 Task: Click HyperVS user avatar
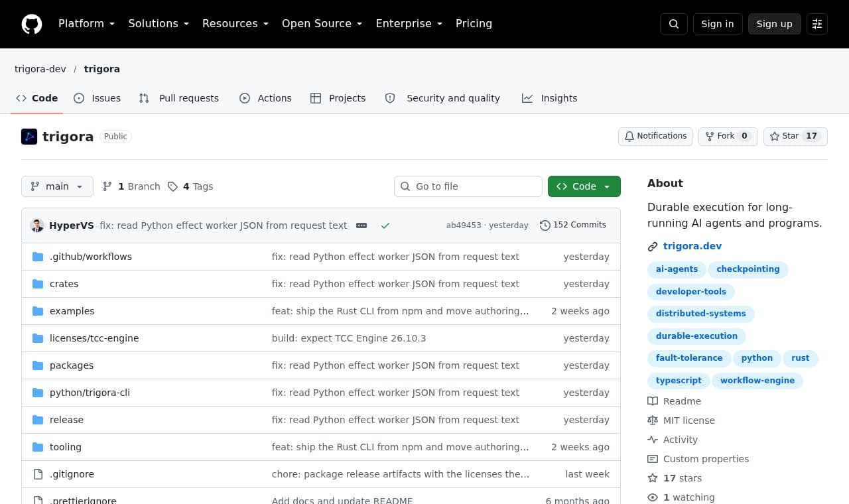coord(37,225)
